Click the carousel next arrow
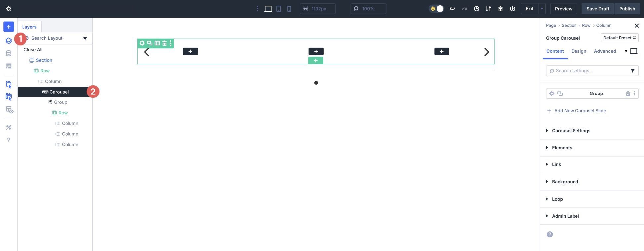This screenshot has height=251, width=644. click(486, 52)
